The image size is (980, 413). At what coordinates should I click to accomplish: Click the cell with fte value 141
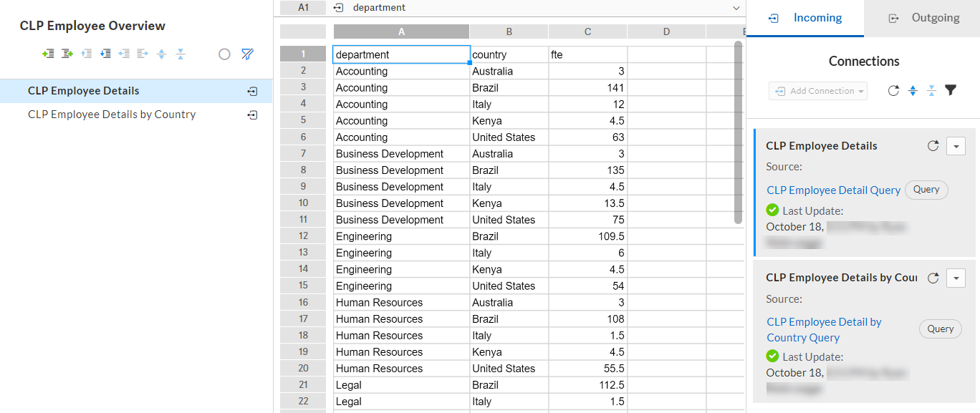click(588, 87)
